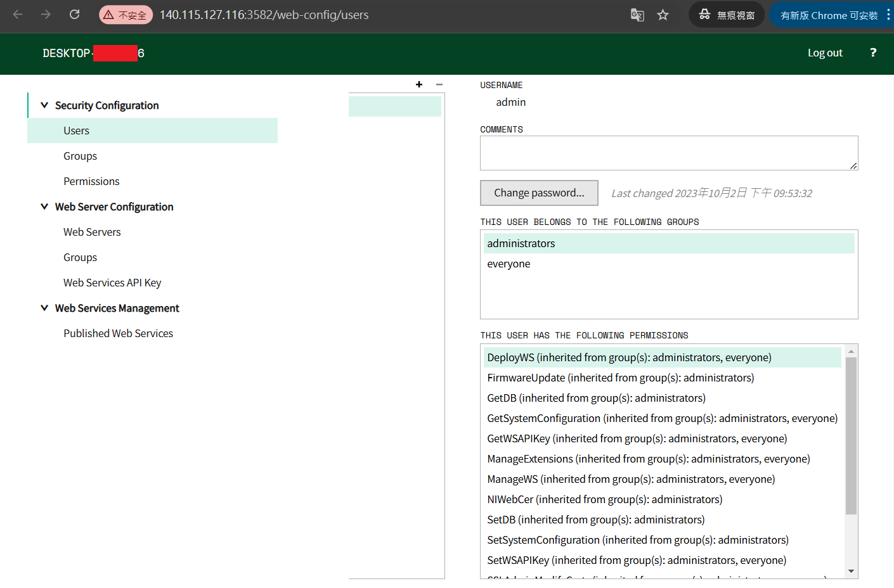
Task: Select the everyone group row
Action: (x=669, y=264)
